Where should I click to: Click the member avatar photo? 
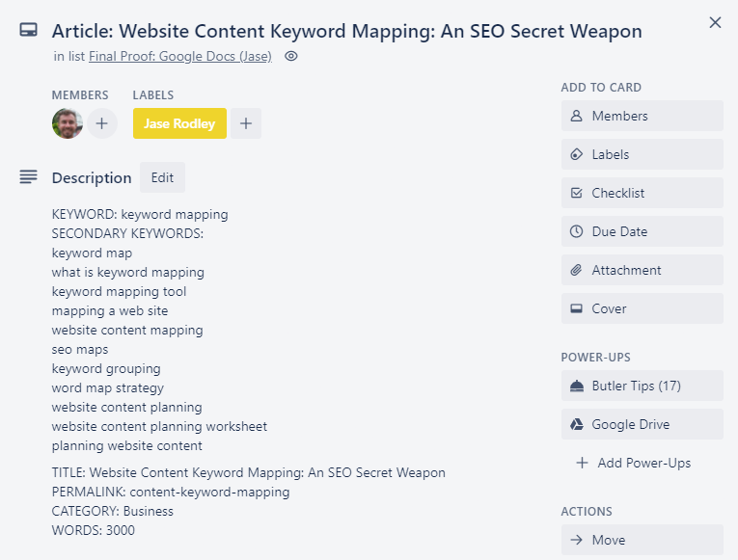click(x=68, y=123)
